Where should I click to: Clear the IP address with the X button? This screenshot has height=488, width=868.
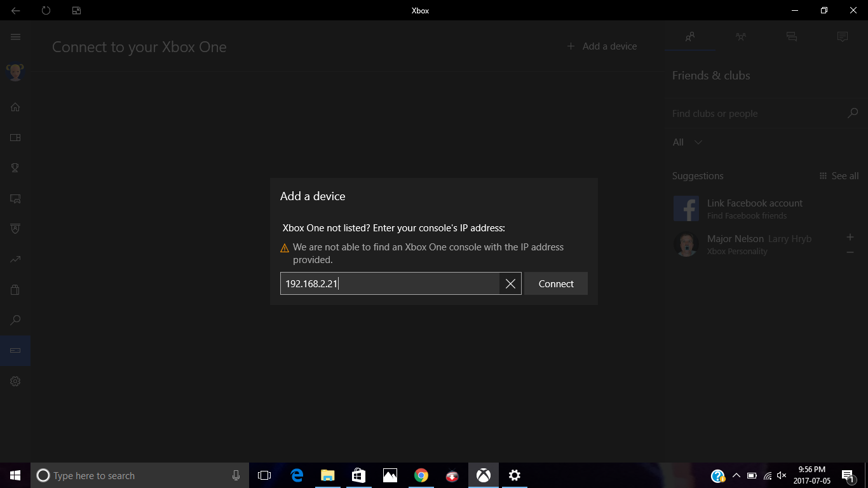pyautogui.click(x=510, y=283)
